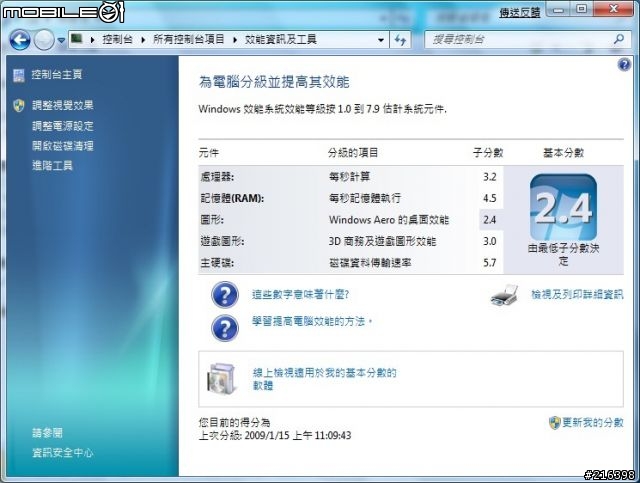Open 進階工具 in the sidebar

52,165
